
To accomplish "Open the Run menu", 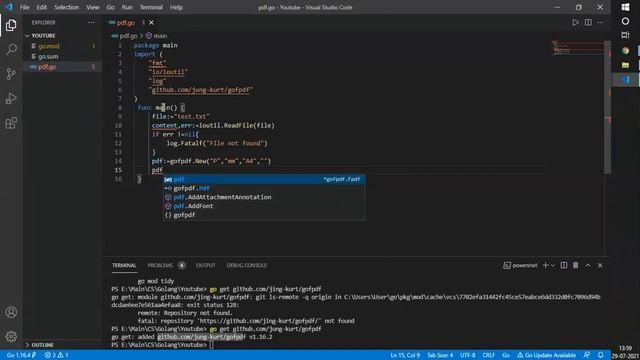I will coord(127,7).
